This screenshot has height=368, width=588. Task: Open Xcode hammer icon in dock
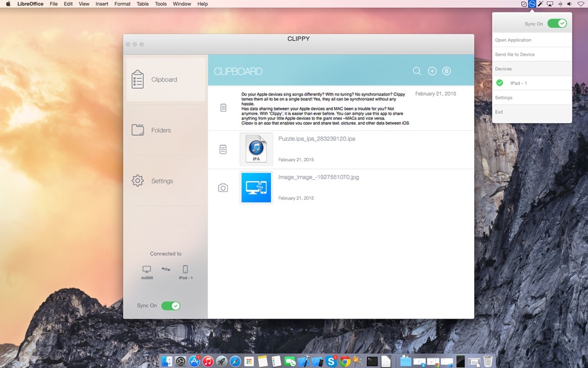304,362
